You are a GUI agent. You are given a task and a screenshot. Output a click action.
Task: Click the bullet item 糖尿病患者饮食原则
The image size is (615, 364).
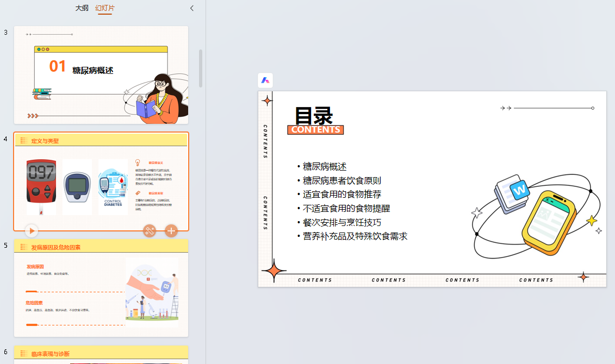341,181
